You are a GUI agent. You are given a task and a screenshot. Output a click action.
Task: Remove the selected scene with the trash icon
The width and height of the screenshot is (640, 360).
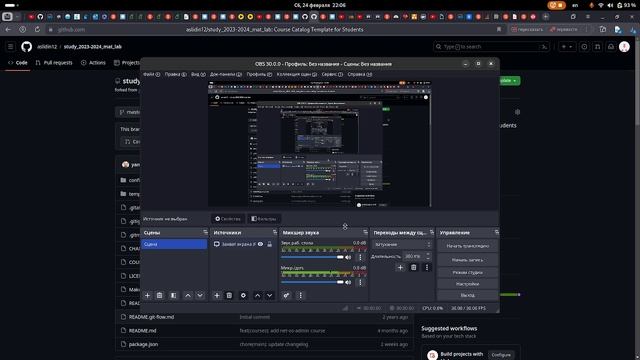[160, 296]
